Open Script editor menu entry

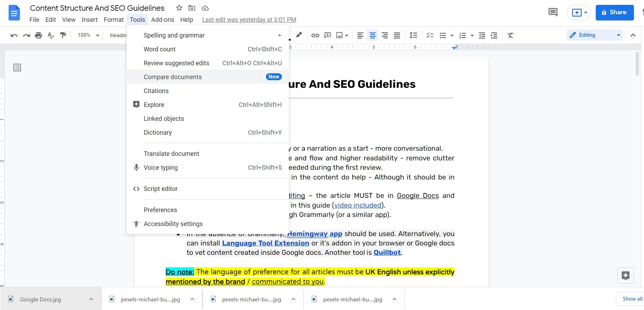click(208, 189)
